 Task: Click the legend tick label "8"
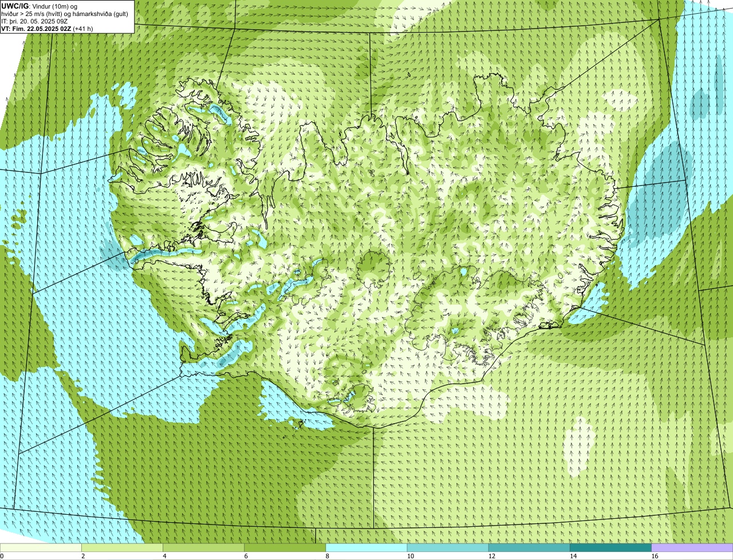point(327,556)
